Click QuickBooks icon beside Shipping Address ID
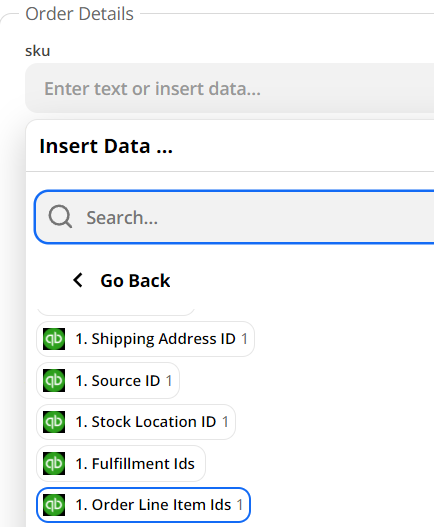The height and width of the screenshot is (527, 434). coord(54,339)
